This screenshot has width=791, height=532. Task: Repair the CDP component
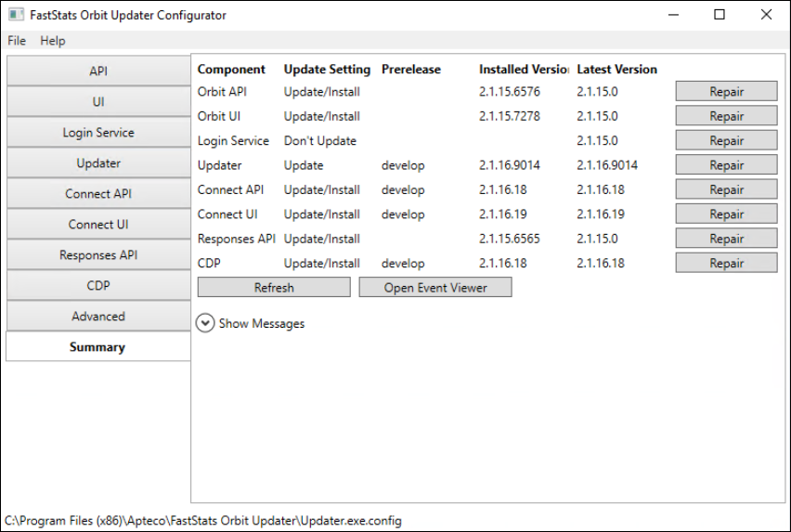(x=726, y=263)
